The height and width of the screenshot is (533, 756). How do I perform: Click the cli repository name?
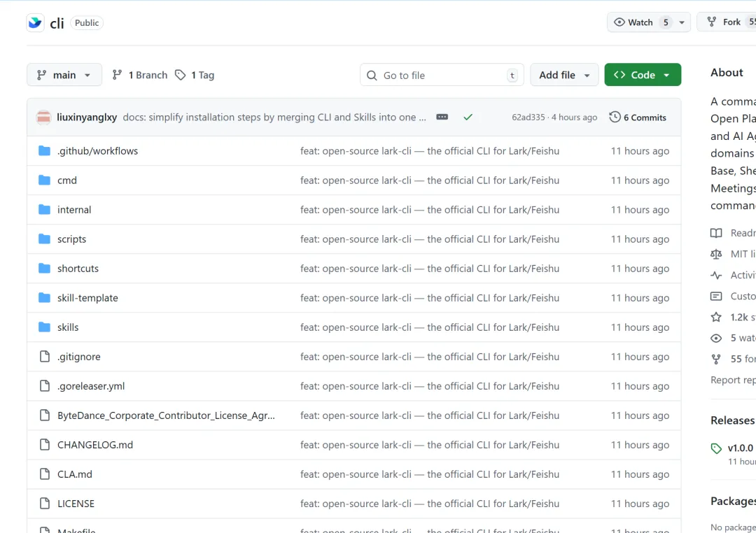pyautogui.click(x=57, y=23)
